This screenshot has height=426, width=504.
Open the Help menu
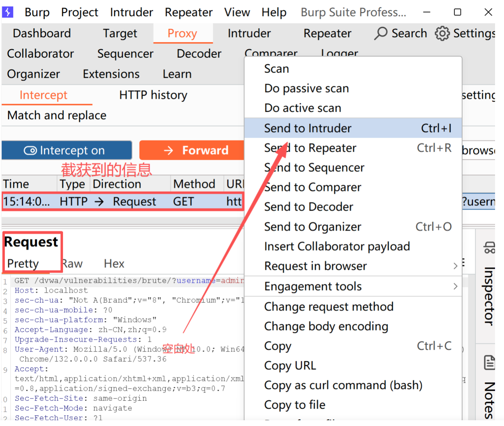pos(274,12)
